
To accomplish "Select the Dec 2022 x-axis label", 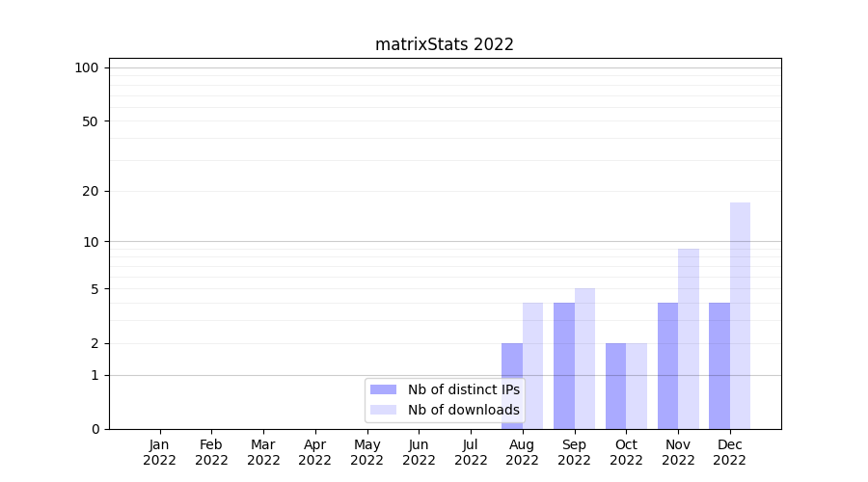I will [730, 452].
